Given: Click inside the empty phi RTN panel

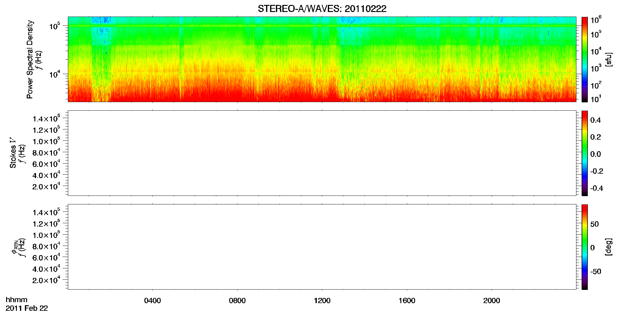Looking at the screenshot, I should click(322, 247).
